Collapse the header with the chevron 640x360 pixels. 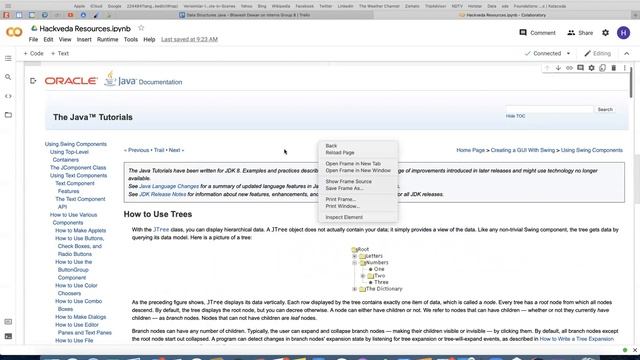(627, 53)
